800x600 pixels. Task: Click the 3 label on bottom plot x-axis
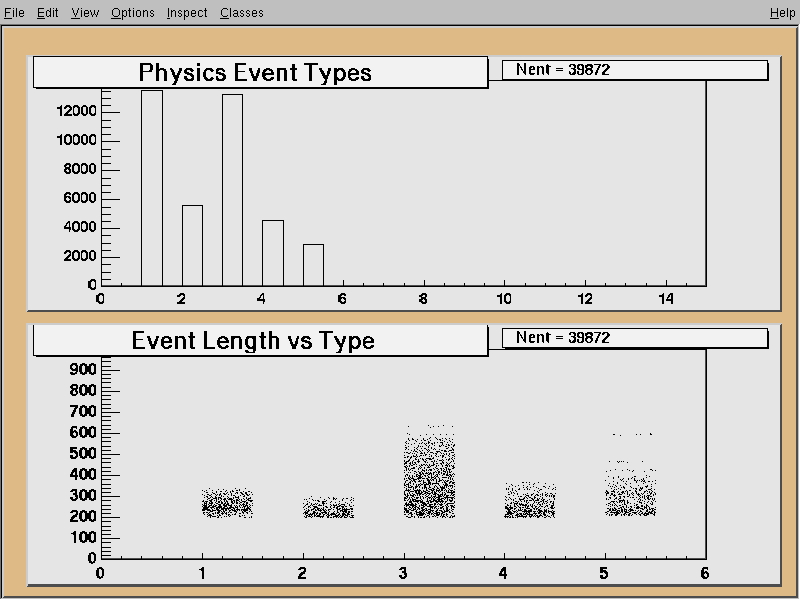pos(403,573)
